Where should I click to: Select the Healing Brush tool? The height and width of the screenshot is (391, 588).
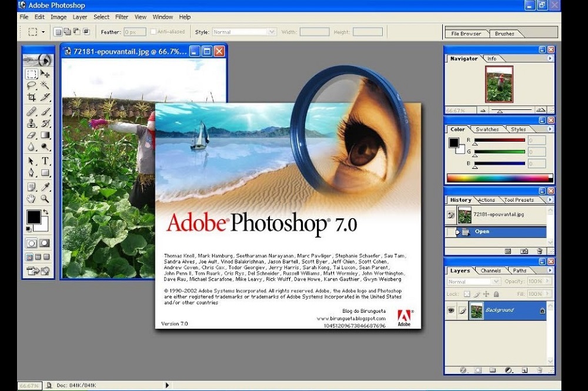point(32,111)
